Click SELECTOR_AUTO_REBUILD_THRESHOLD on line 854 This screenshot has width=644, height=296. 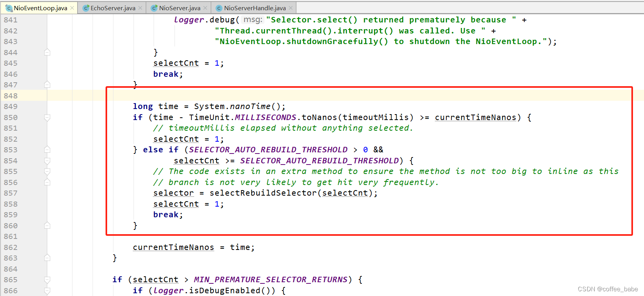319,161
